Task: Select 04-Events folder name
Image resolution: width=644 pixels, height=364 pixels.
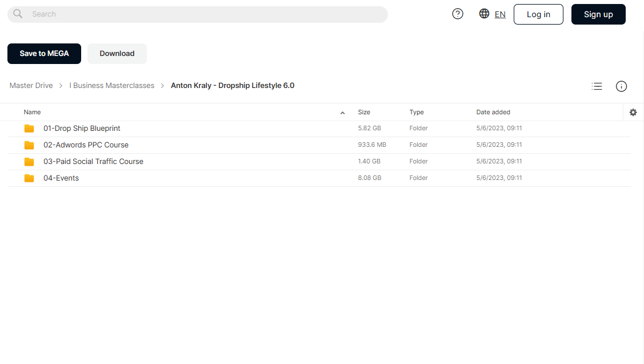Action: coord(61,178)
